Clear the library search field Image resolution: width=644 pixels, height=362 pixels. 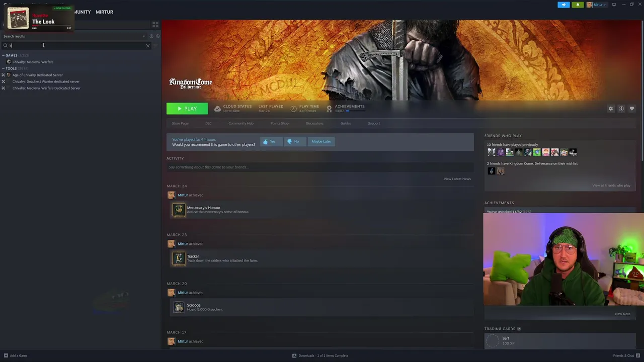[148, 46]
